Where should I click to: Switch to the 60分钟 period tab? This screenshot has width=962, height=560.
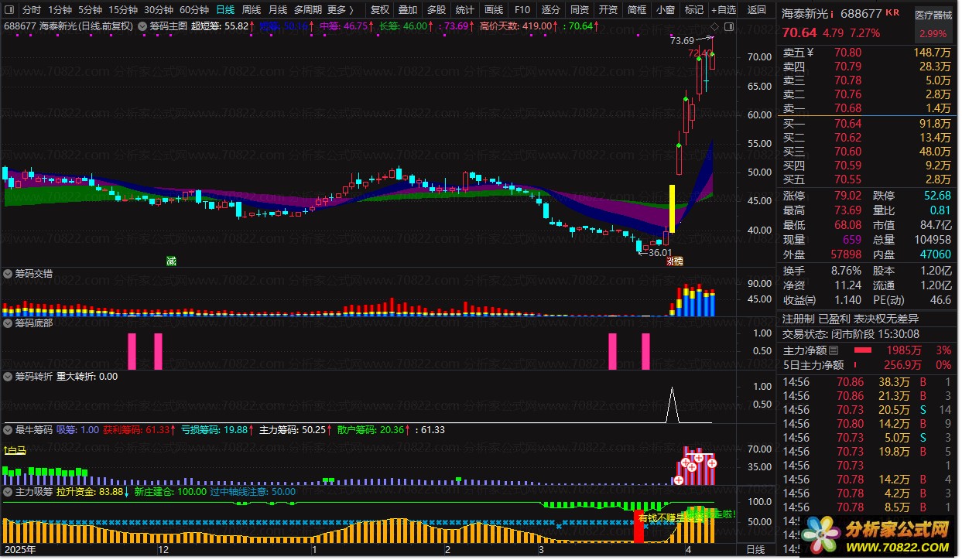pyautogui.click(x=194, y=10)
